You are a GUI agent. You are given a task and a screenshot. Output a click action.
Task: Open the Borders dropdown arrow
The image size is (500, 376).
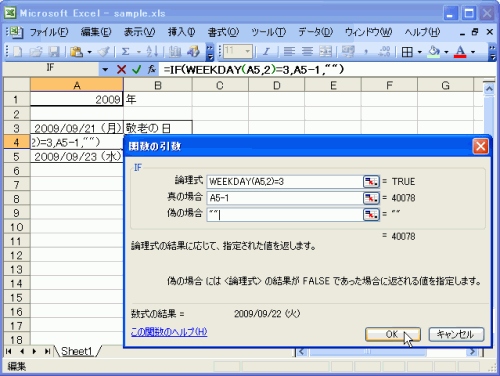(420, 52)
